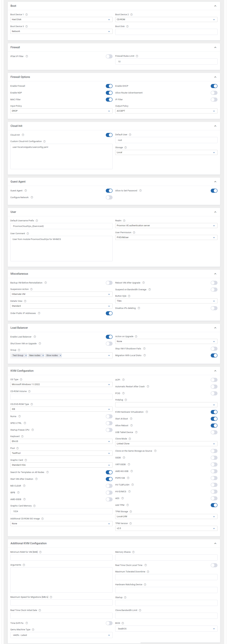Click help icon next to Boot Disk
Image resolution: width=228 pixels, height=644 pixels.
point(127,26)
